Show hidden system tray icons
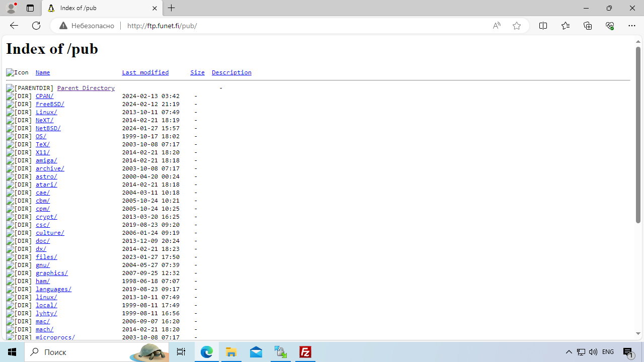Viewport: 644px width, 362px height. click(x=569, y=352)
